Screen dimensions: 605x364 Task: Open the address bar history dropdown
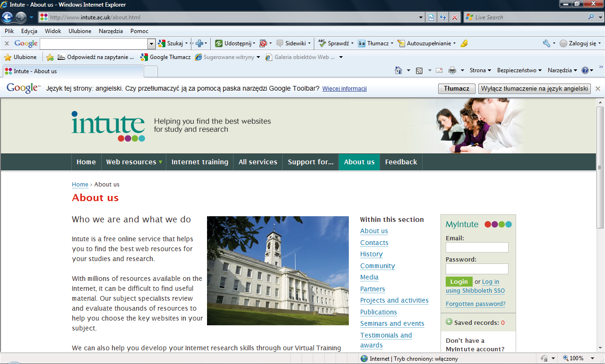coord(421,17)
